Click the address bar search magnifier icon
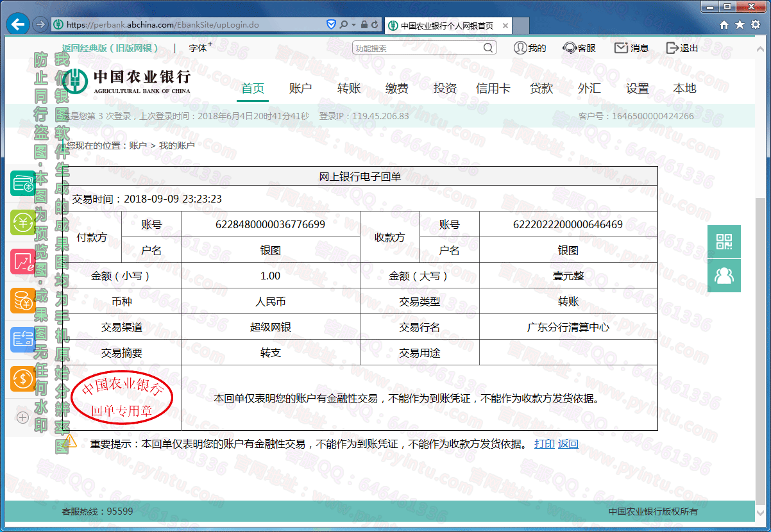This screenshot has height=532, width=771. coord(344,24)
